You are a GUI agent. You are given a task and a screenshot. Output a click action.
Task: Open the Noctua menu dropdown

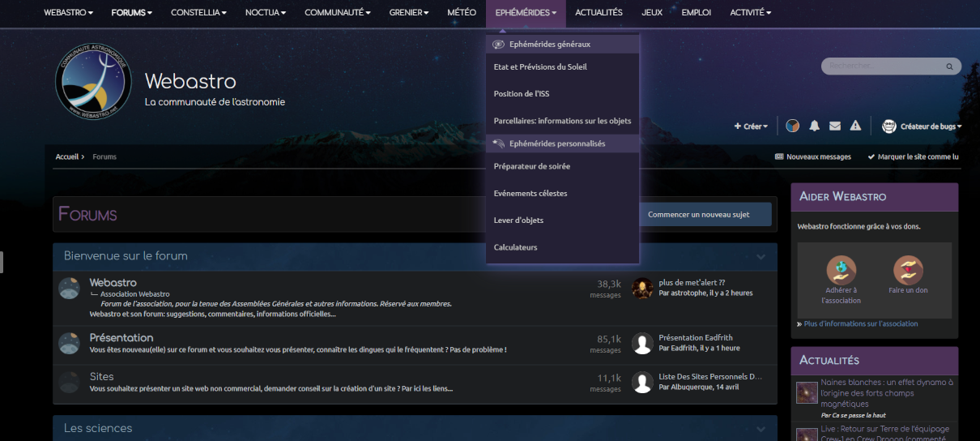pyautogui.click(x=265, y=13)
